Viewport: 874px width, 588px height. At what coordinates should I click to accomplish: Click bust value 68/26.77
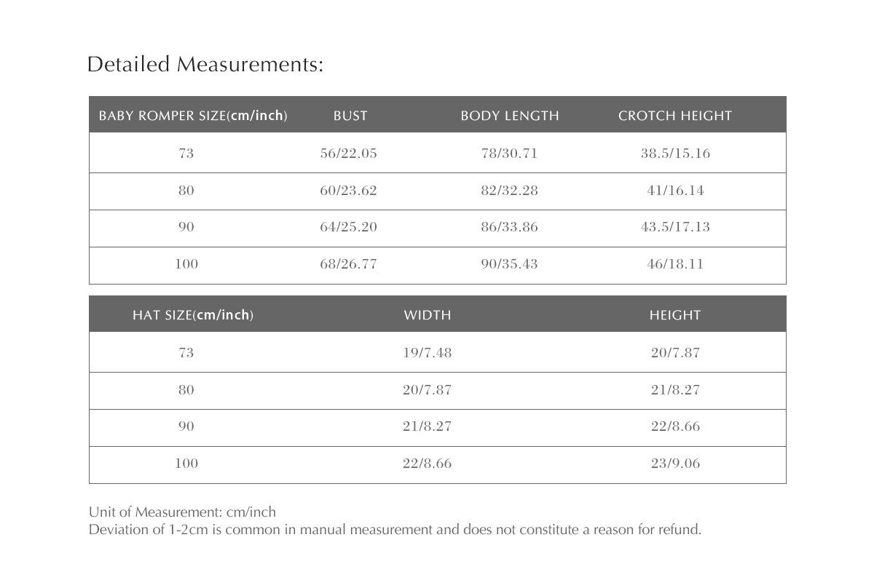pyautogui.click(x=349, y=263)
